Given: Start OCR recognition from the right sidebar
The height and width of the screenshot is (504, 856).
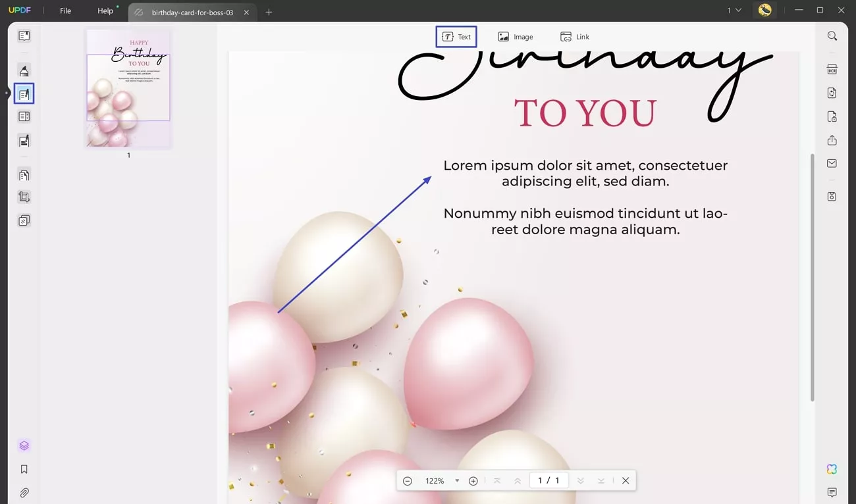Looking at the screenshot, I should click(832, 69).
